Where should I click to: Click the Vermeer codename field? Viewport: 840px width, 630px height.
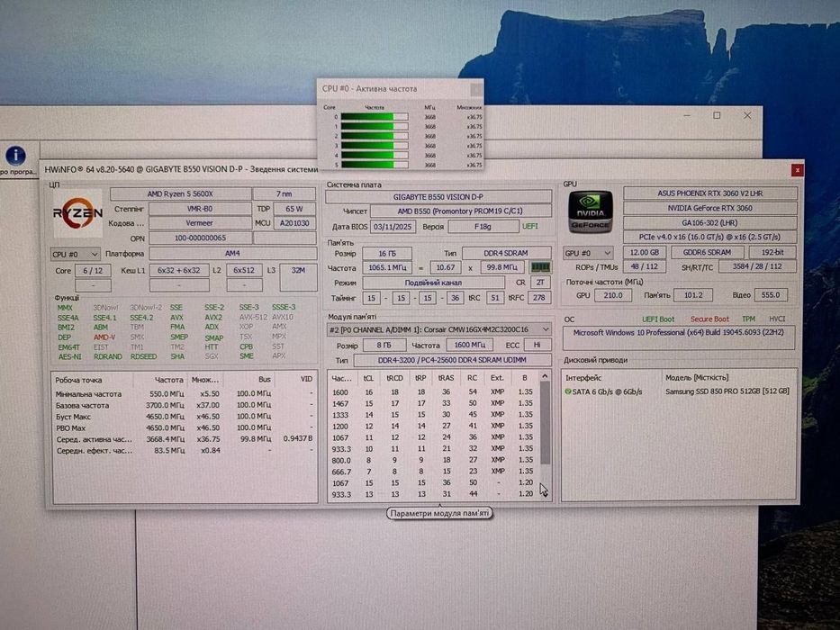click(200, 223)
